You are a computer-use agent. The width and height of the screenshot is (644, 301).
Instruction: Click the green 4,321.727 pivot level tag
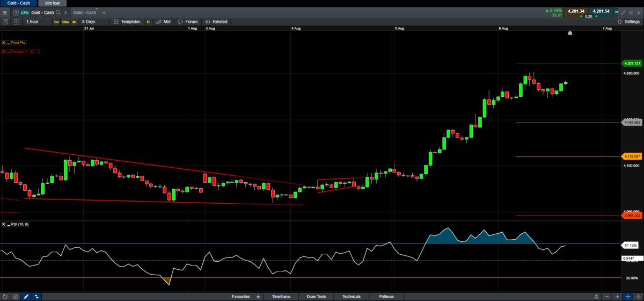632,63
